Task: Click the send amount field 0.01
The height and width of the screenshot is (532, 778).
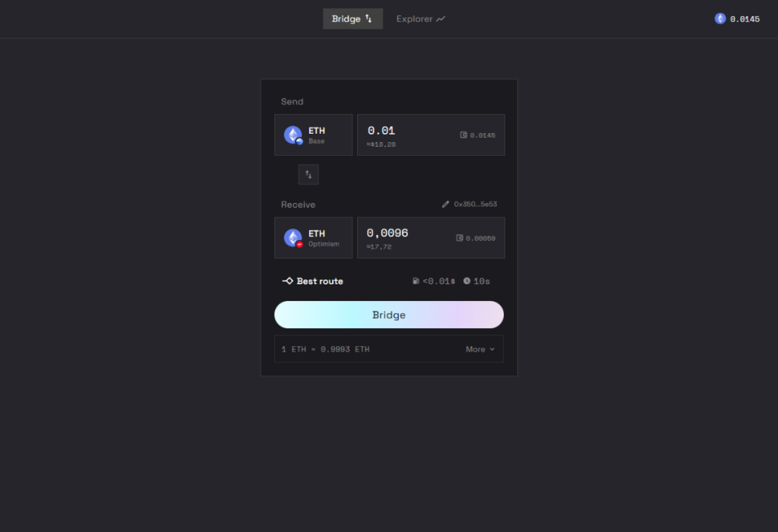Action: click(432, 135)
